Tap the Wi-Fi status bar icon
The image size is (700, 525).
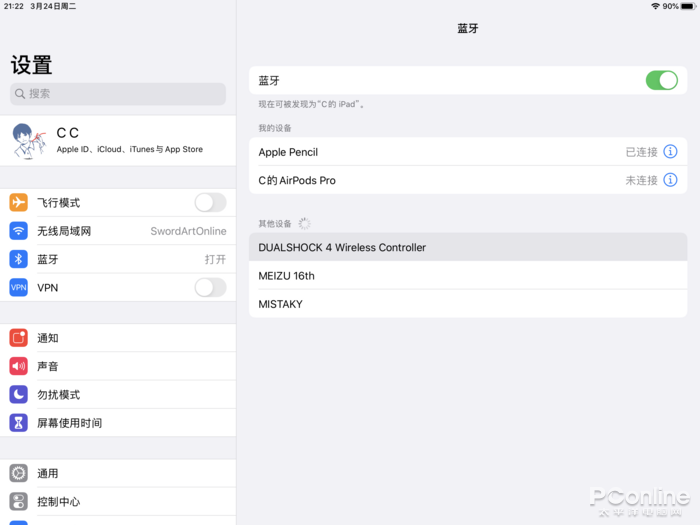point(655,6)
